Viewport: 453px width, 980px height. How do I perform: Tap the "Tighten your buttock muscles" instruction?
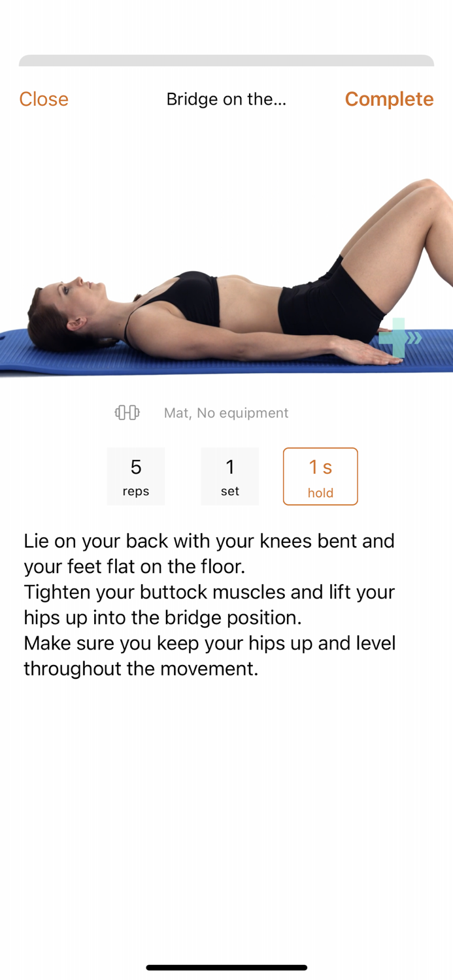pyautogui.click(x=209, y=604)
